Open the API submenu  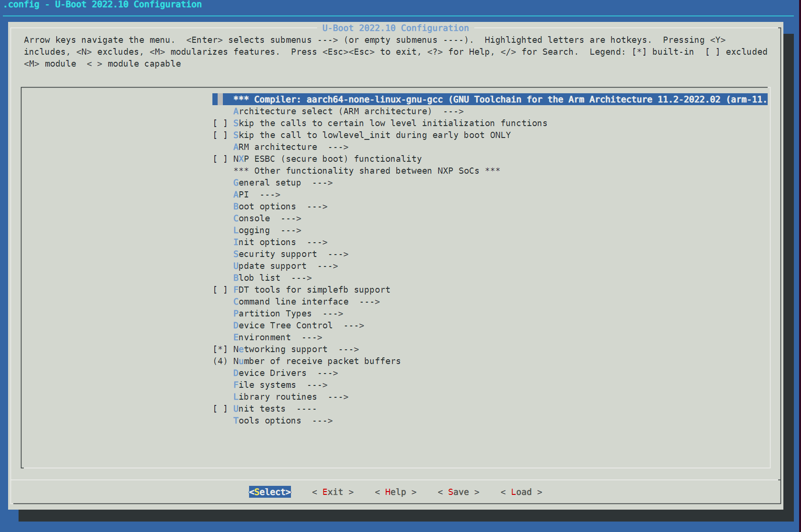pyautogui.click(x=257, y=195)
